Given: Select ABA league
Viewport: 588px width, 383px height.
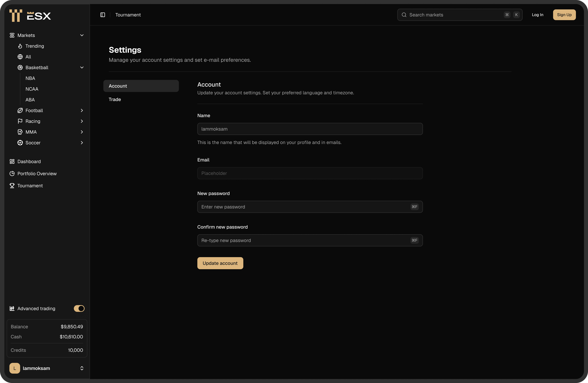Looking at the screenshot, I should pyautogui.click(x=30, y=100).
